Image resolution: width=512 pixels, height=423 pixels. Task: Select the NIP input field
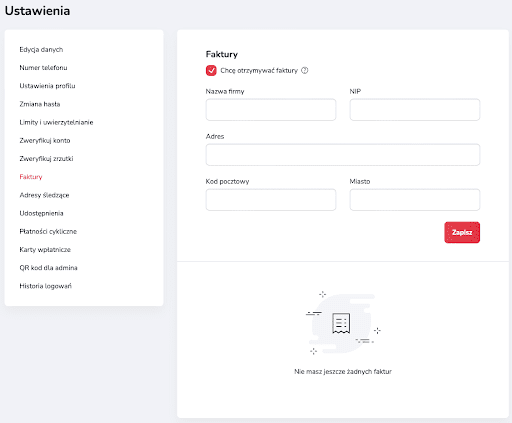click(x=415, y=110)
